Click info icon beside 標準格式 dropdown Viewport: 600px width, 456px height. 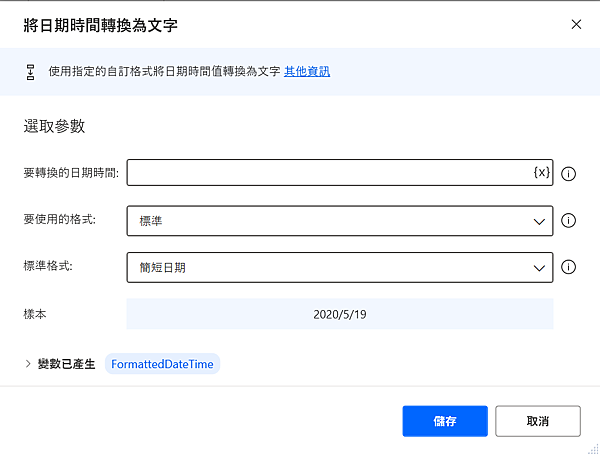(x=570, y=267)
